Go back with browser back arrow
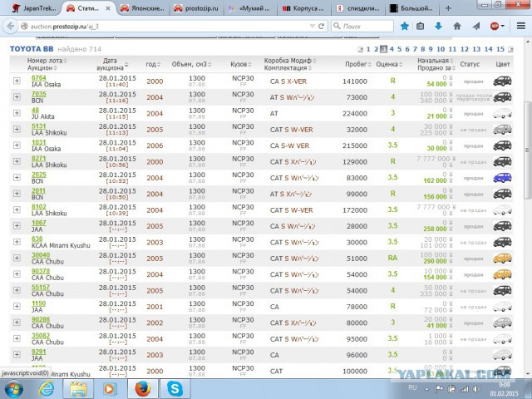The height and width of the screenshot is (399, 532). click(11, 26)
